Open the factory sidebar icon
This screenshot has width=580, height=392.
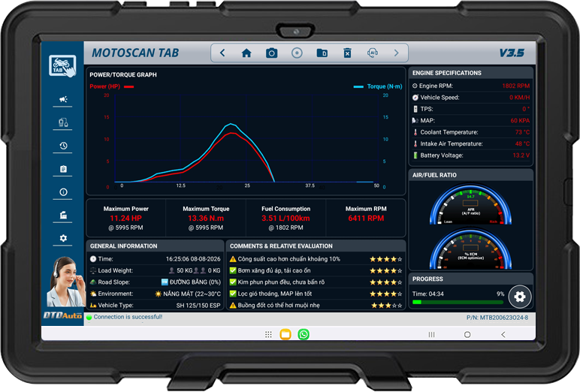63,215
